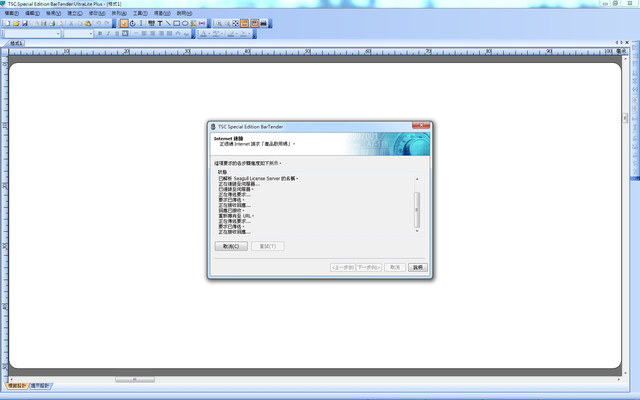The height and width of the screenshot is (400, 640).
Task: Open the 排列(A) menu
Action: click(x=119, y=13)
